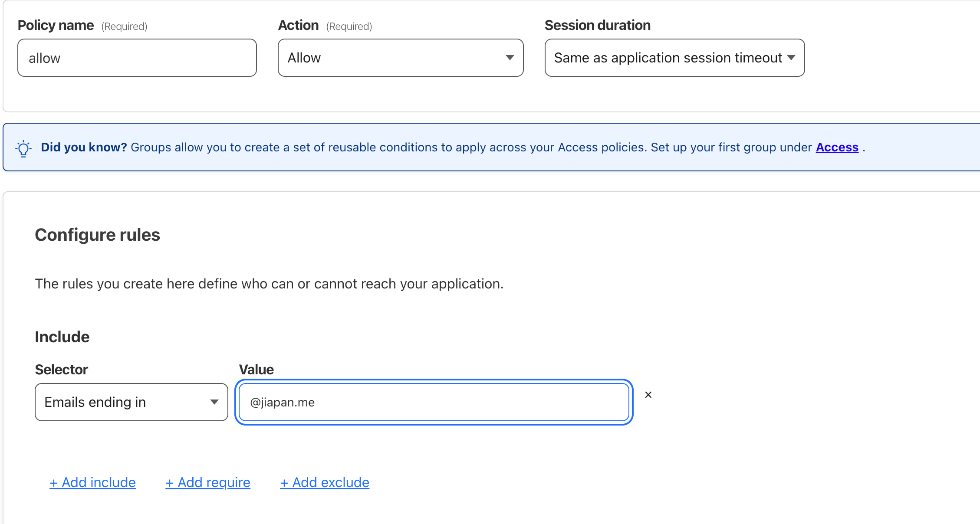
Task: Click the Value column label
Action: point(256,370)
